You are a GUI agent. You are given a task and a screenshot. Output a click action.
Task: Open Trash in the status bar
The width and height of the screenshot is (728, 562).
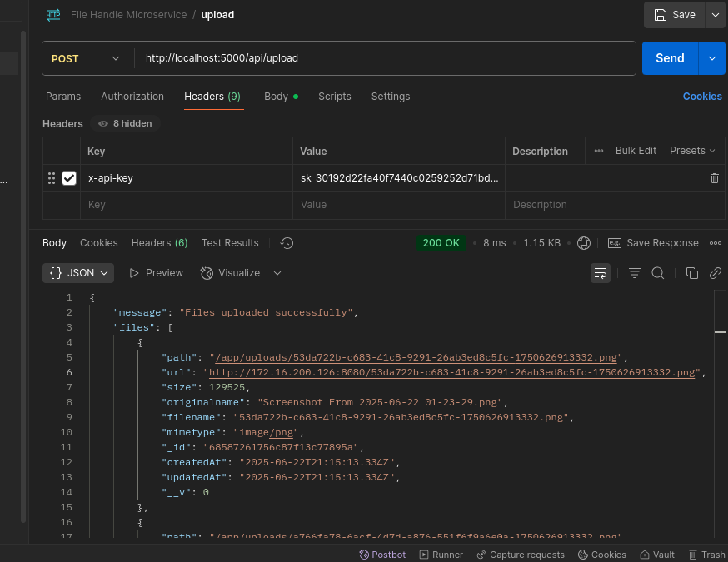706,555
